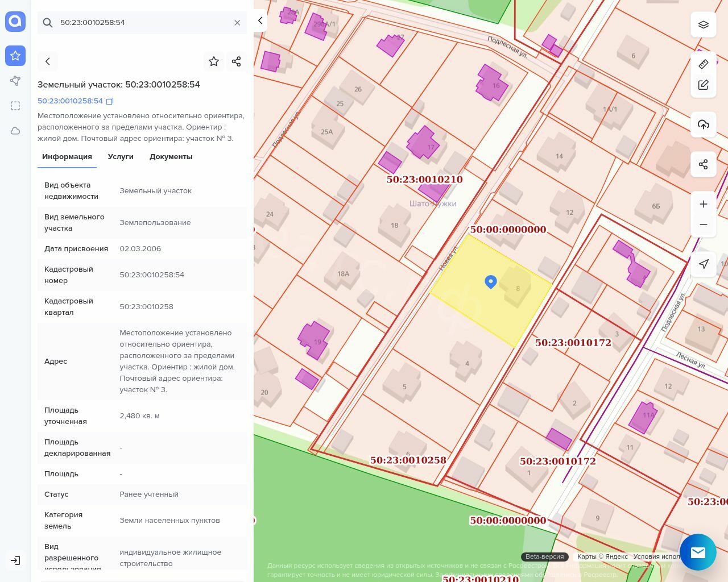Zoom out on the map
728x582 pixels.
click(704, 225)
